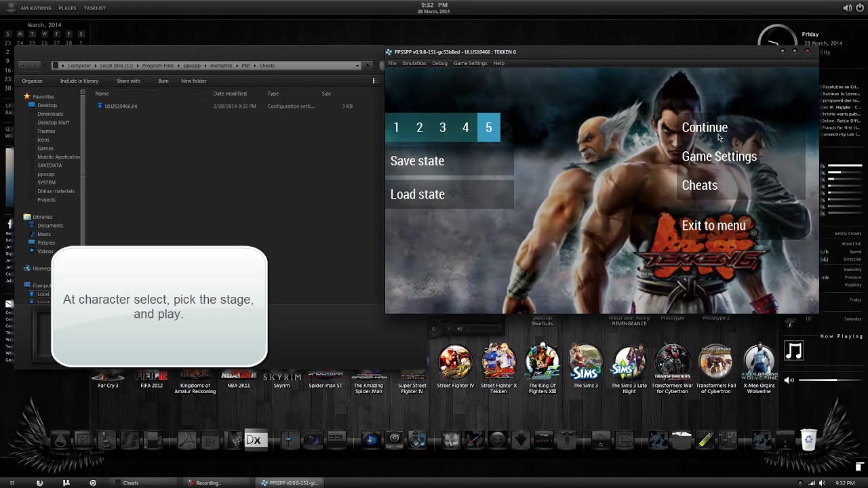Click the music note Now Playing icon
This screenshot has width=868, height=488.
coord(794,351)
